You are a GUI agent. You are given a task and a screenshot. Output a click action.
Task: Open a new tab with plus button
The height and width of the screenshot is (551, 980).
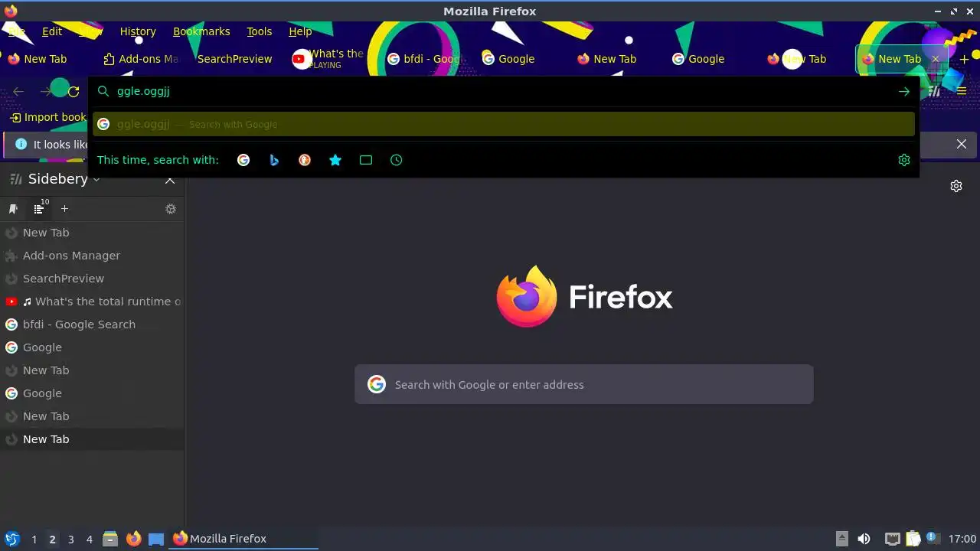pos(964,59)
